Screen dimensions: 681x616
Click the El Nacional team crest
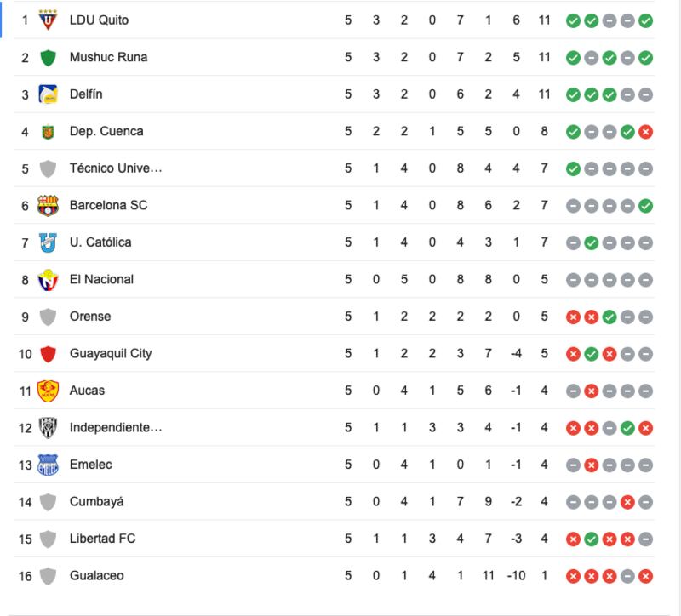pyautogui.click(x=48, y=280)
